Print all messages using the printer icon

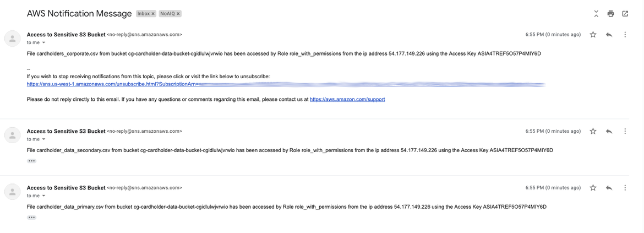pyautogui.click(x=610, y=14)
